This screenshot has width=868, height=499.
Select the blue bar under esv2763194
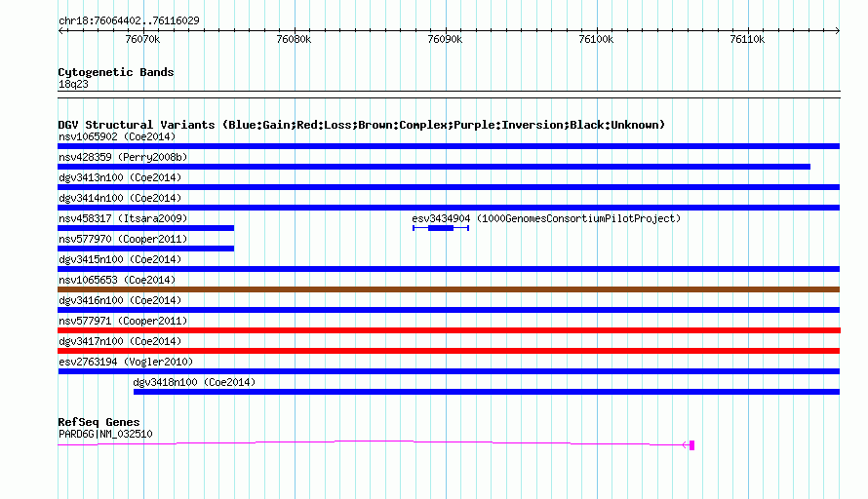point(449,371)
